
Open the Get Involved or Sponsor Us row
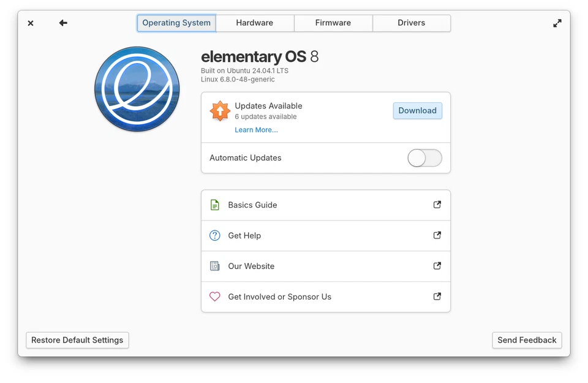pos(325,297)
